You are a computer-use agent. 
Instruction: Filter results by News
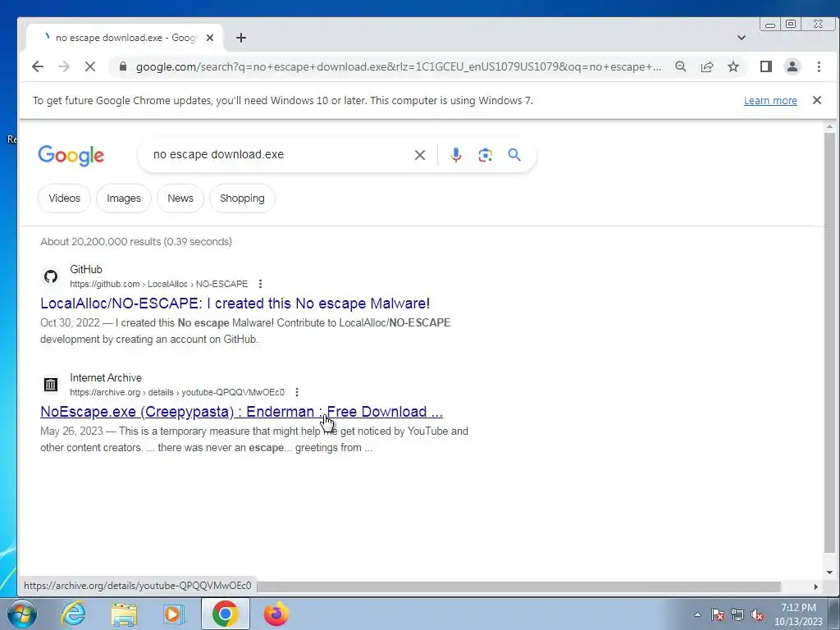[x=180, y=199]
